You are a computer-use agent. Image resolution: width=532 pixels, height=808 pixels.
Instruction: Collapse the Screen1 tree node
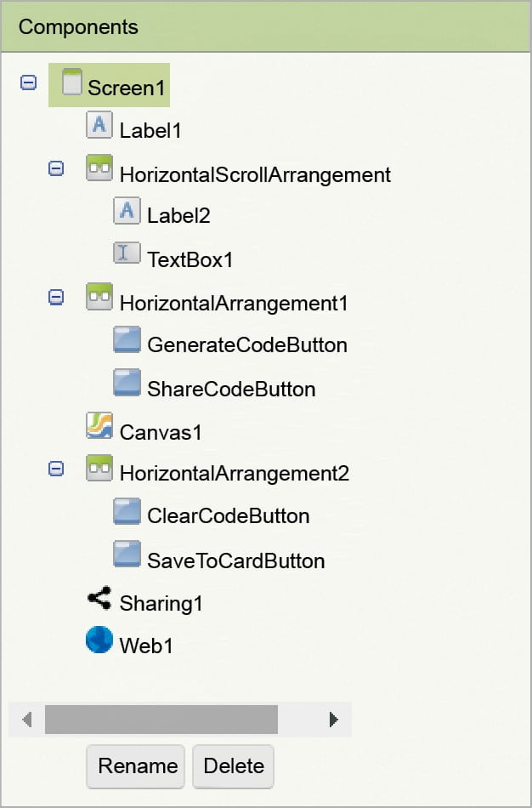(x=29, y=83)
